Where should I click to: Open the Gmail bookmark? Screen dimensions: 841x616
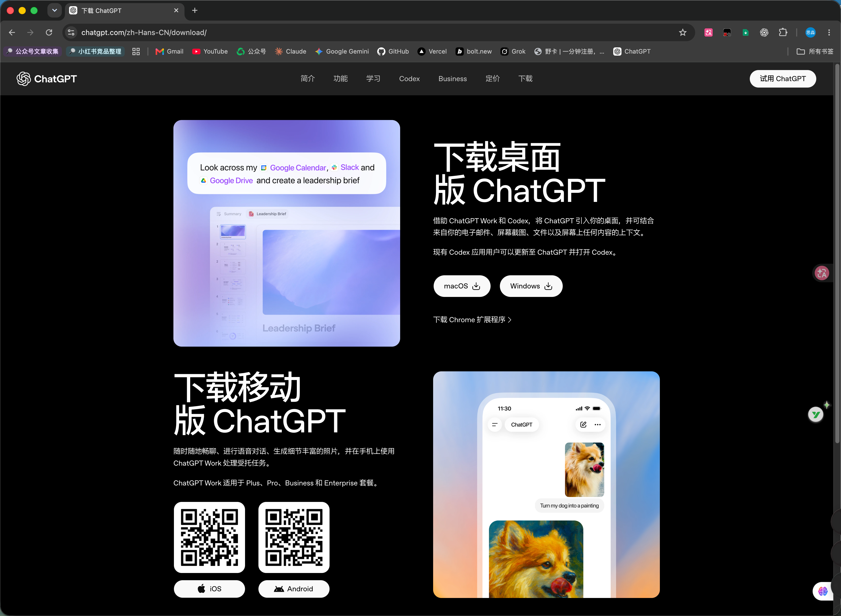(169, 52)
